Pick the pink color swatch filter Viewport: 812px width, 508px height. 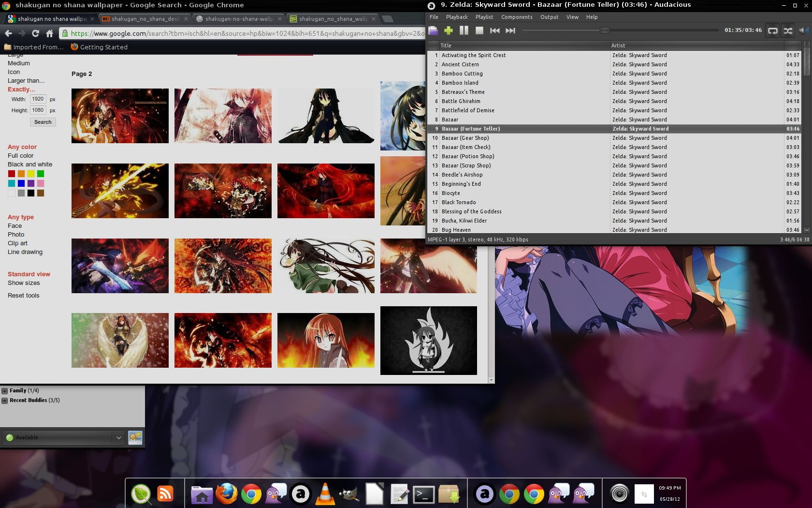[41, 183]
